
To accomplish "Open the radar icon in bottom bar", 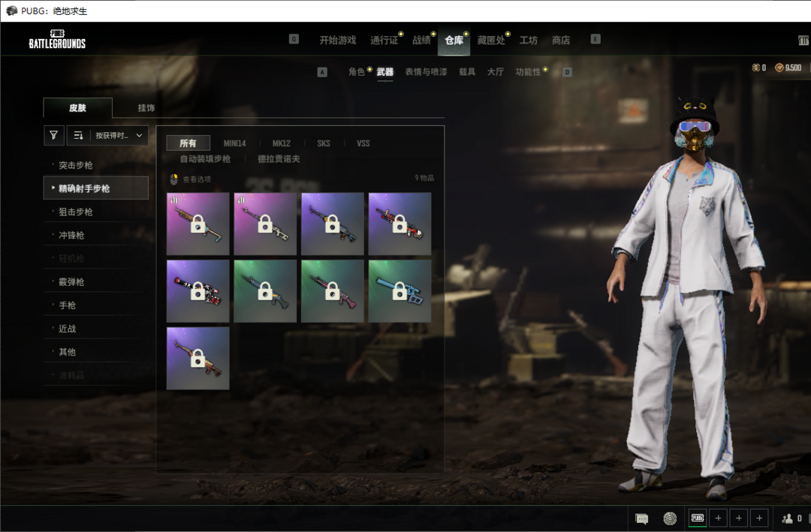I will 670,518.
